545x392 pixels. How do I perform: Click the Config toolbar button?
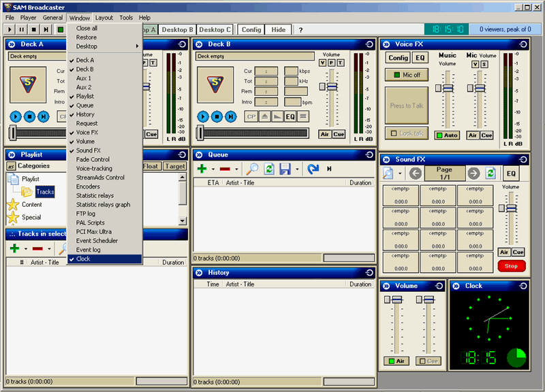(251, 30)
